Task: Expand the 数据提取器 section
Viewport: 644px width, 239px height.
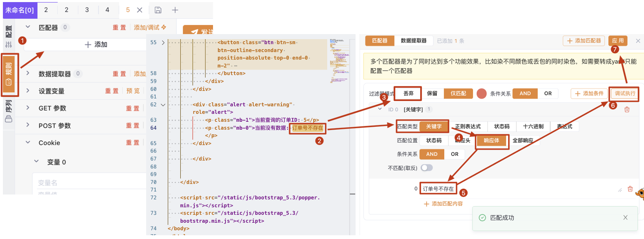Action: coord(28,74)
